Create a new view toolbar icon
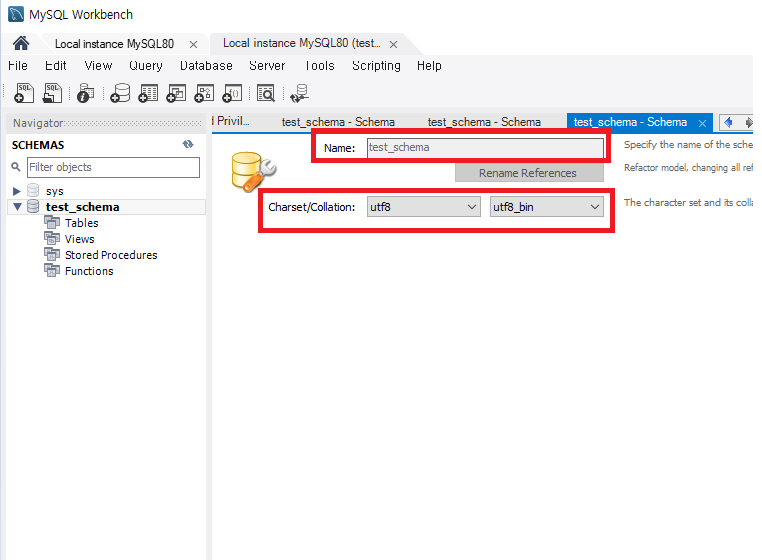The height and width of the screenshot is (560, 762). tap(176, 93)
